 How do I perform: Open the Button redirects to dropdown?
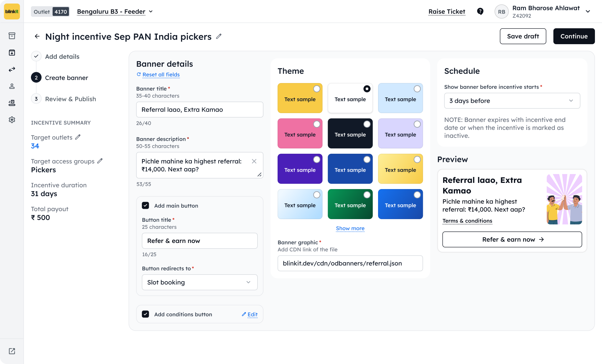tap(200, 282)
